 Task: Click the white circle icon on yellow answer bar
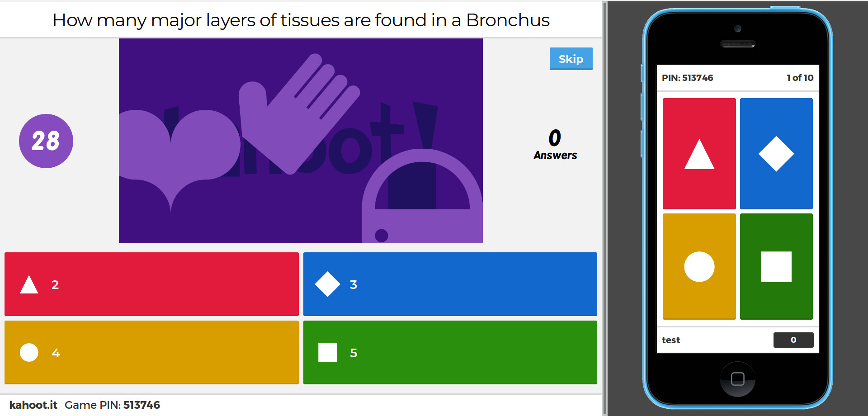29,352
